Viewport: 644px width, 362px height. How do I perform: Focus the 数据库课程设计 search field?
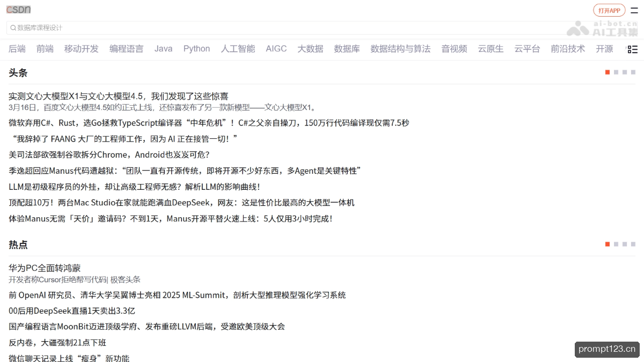pos(322,28)
